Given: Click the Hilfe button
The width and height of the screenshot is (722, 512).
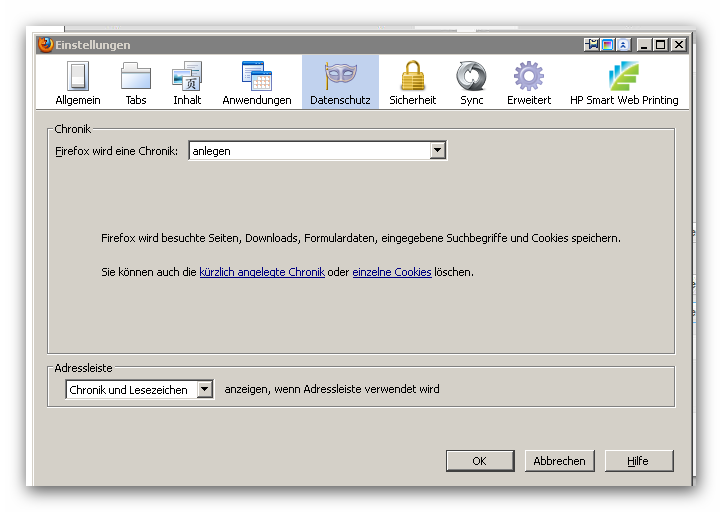Looking at the screenshot, I should click(x=639, y=461).
